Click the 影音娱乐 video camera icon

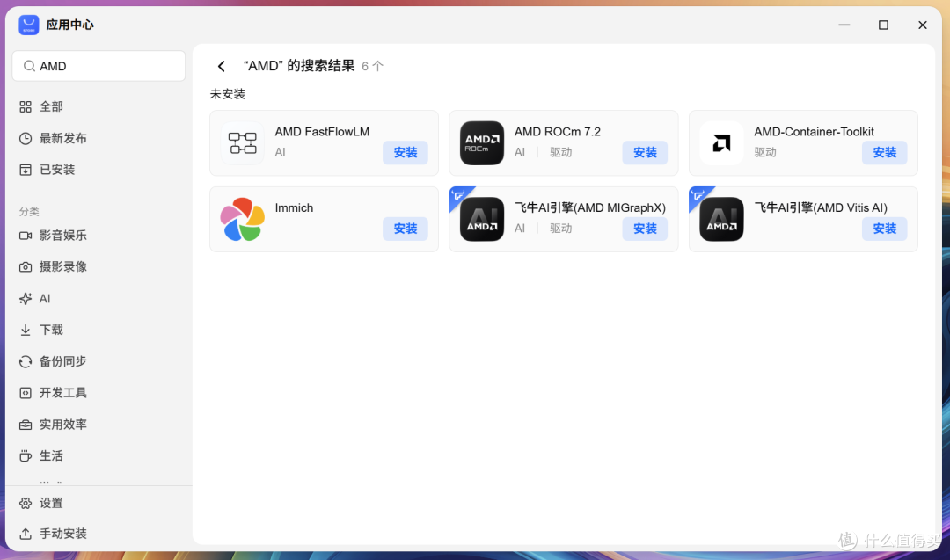tap(26, 236)
